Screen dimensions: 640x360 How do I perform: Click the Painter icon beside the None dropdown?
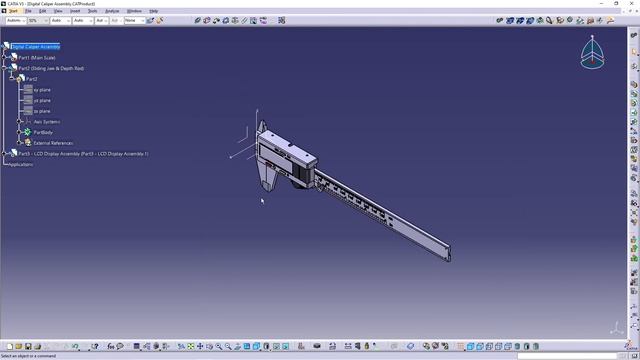(150, 20)
